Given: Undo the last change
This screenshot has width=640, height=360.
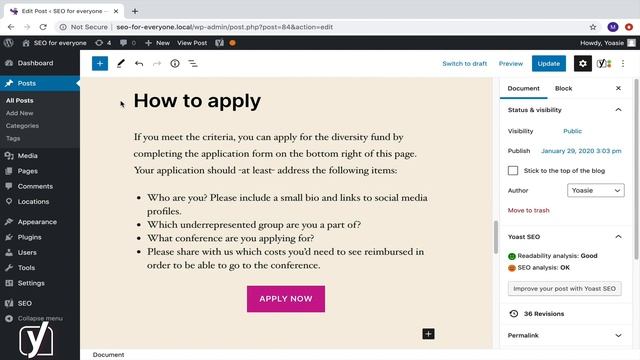Looking at the screenshot, I should [x=139, y=64].
